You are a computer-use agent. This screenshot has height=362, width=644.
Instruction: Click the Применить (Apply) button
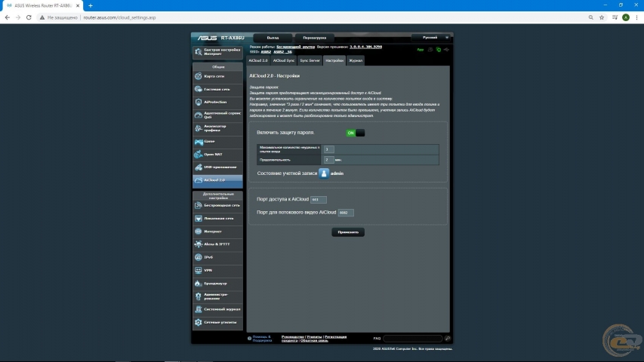(x=348, y=232)
